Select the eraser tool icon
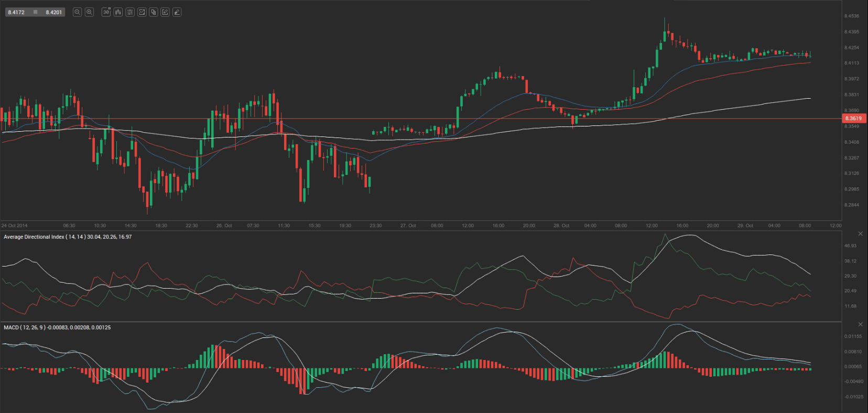 point(177,12)
